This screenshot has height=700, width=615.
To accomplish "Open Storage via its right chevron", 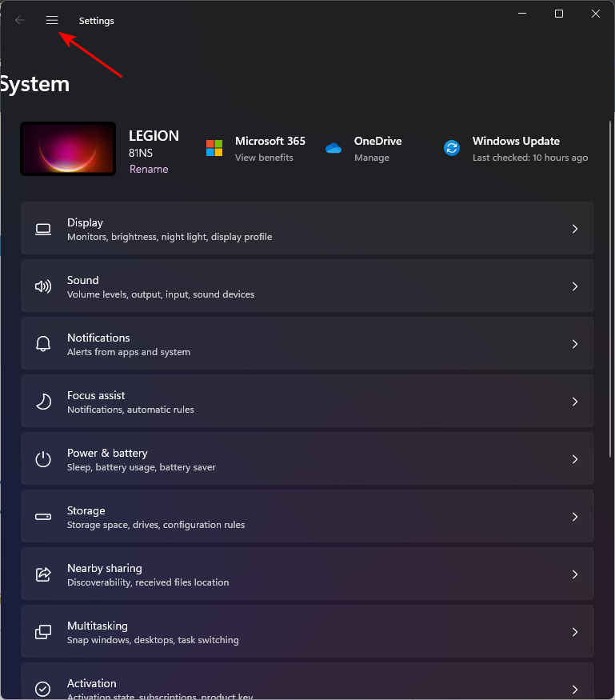I will (x=574, y=517).
